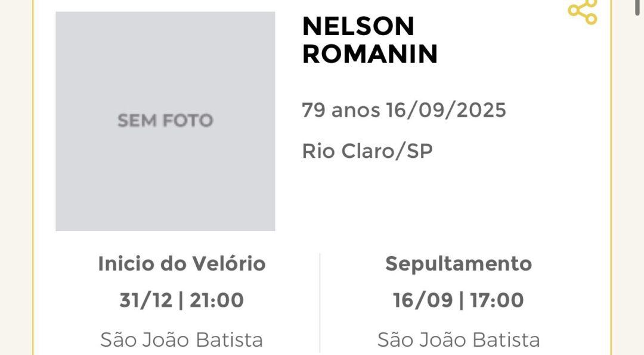This screenshot has width=644, height=355.
Task: Click the yellow share icon
Action: pos(583,11)
